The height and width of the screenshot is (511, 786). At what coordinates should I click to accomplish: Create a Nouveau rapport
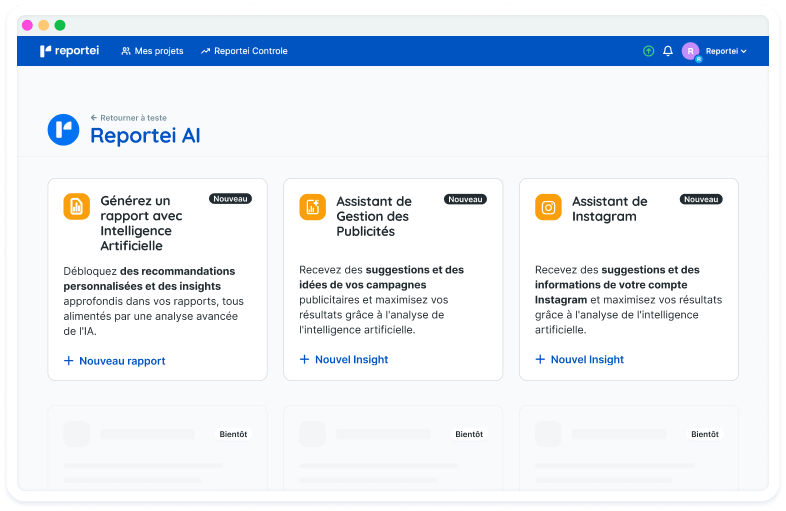point(115,361)
